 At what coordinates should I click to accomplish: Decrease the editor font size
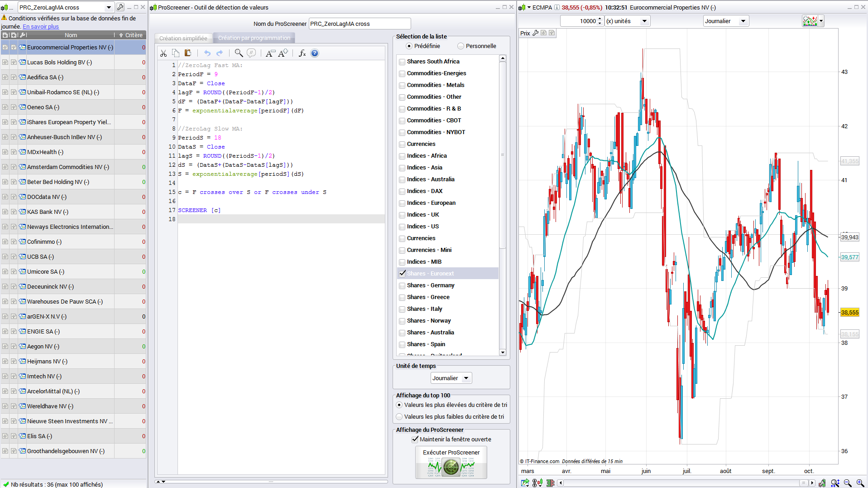click(270, 53)
